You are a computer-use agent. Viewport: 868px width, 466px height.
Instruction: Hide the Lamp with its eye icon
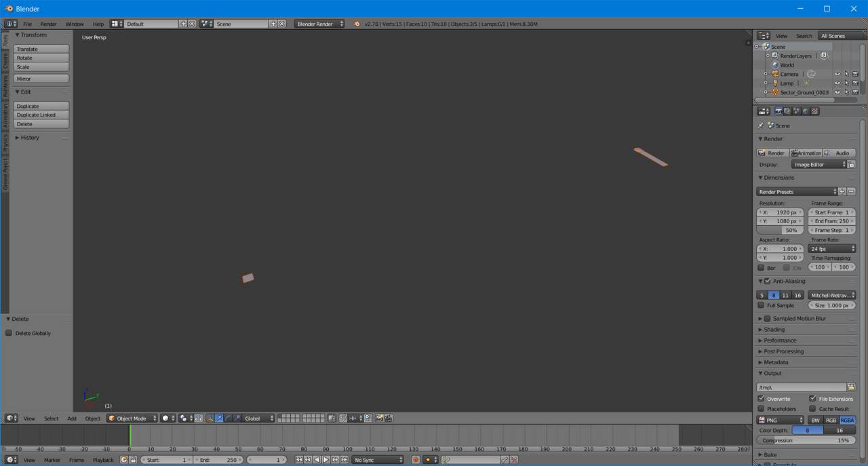837,83
